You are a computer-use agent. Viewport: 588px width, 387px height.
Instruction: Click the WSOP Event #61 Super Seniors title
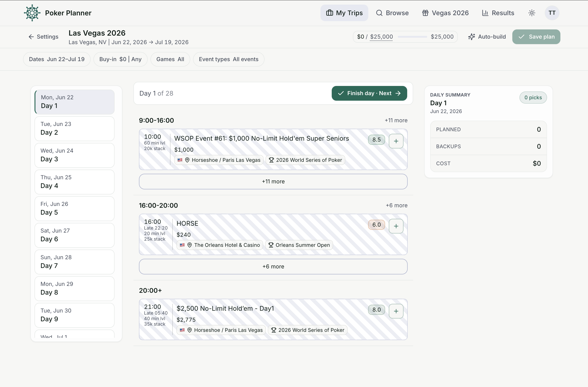pos(261,139)
